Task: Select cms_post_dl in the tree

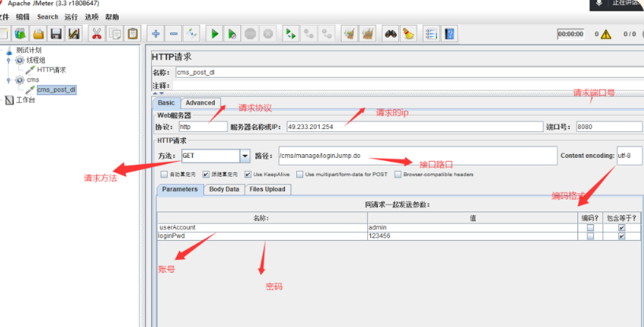Action: (56, 89)
